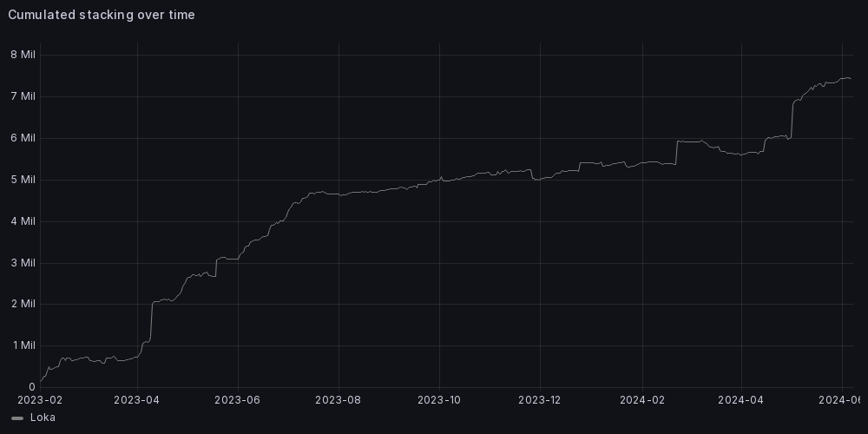This screenshot has height=434, width=868.
Task: Click the 3 Mil y-axis label
Action: pyautogui.click(x=23, y=263)
